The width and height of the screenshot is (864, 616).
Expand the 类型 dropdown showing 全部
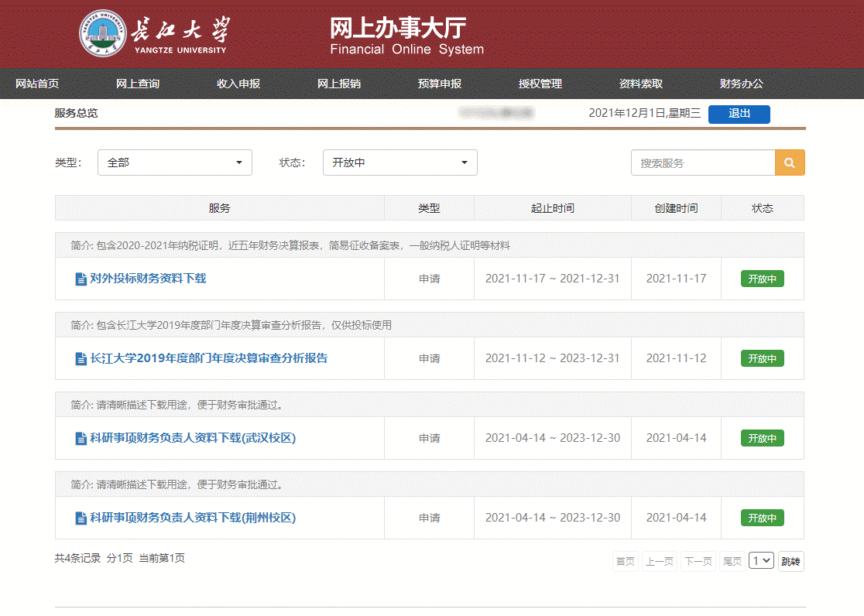(174, 163)
